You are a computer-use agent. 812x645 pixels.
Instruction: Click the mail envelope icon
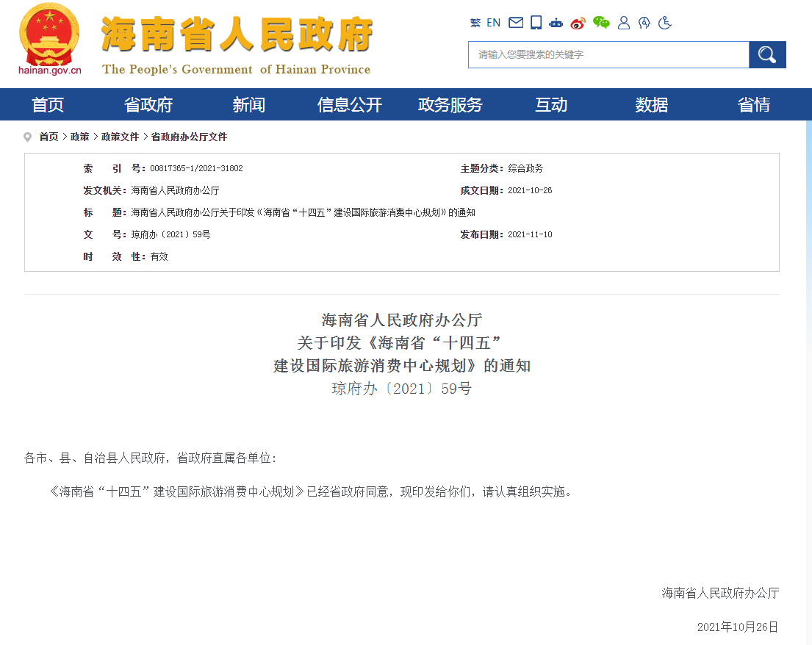[x=516, y=23]
